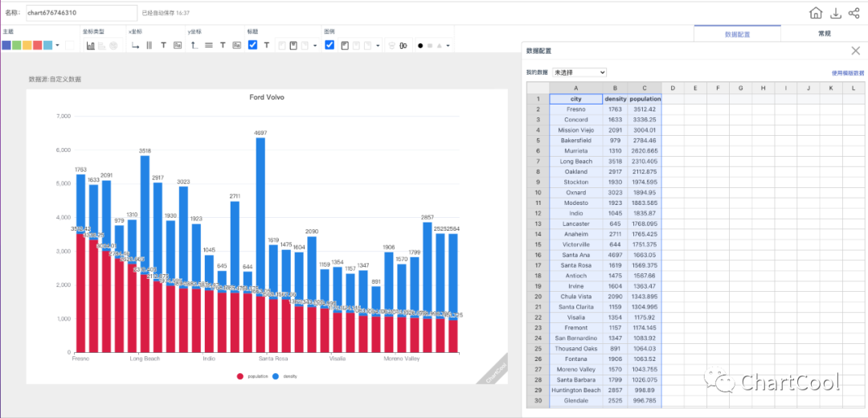Click the x-axis direction arrow icon
868x418 pixels.
click(x=135, y=45)
